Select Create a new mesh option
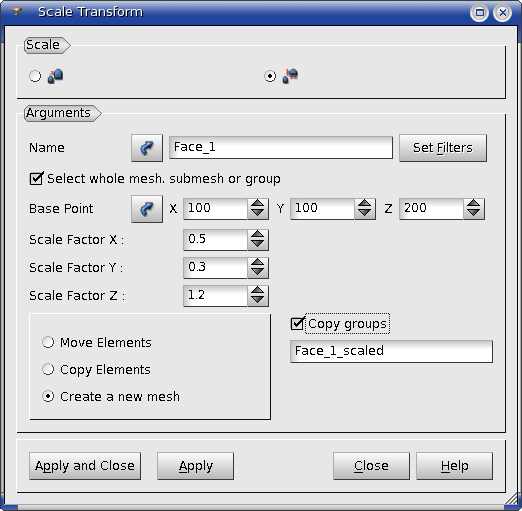 pyautogui.click(x=48, y=396)
